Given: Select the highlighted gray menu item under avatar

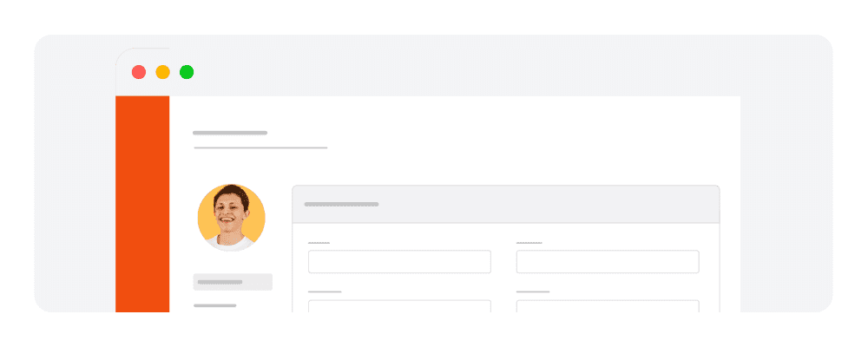Looking at the screenshot, I should (x=233, y=282).
